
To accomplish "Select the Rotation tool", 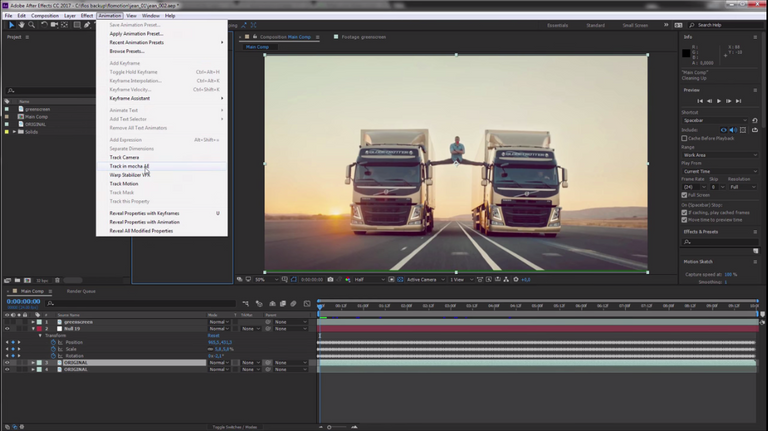I will pos(44,25).
